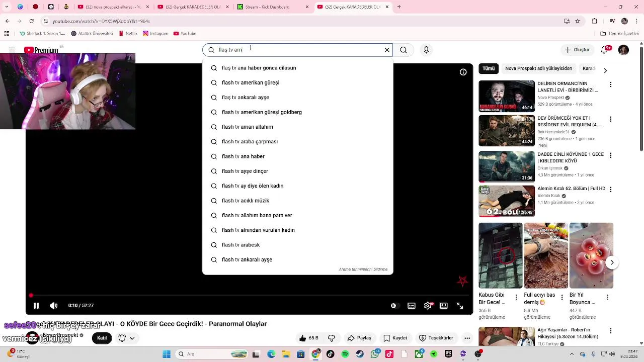
Task: Select suggestion 'flash tv arabesk'
Action: (x=297, y=245)
